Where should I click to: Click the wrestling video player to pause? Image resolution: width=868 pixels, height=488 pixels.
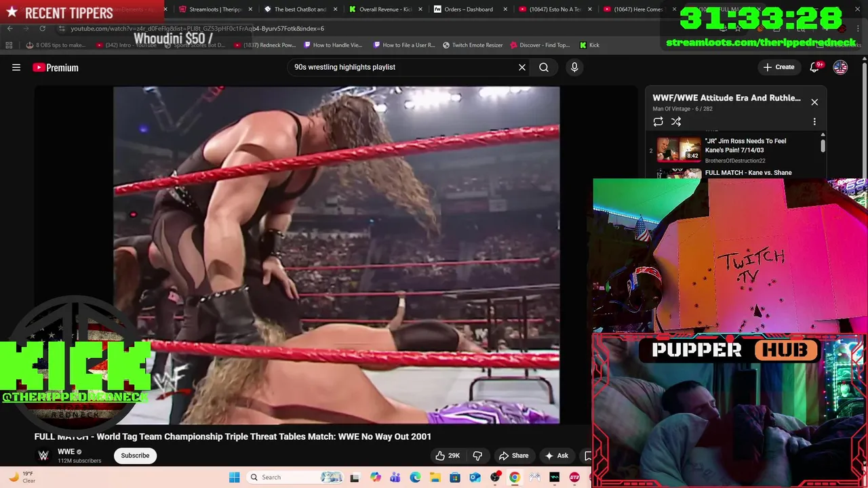coord(336,255)
